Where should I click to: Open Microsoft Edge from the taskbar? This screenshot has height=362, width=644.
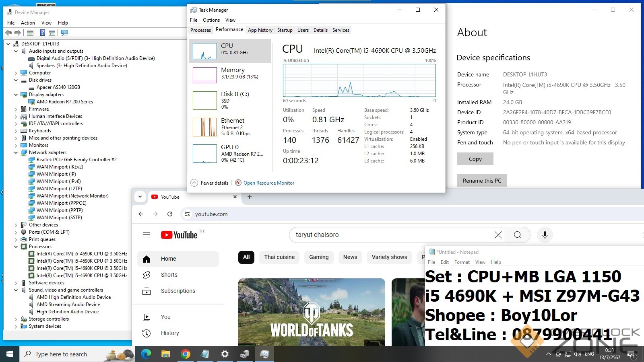click(146, 354)
